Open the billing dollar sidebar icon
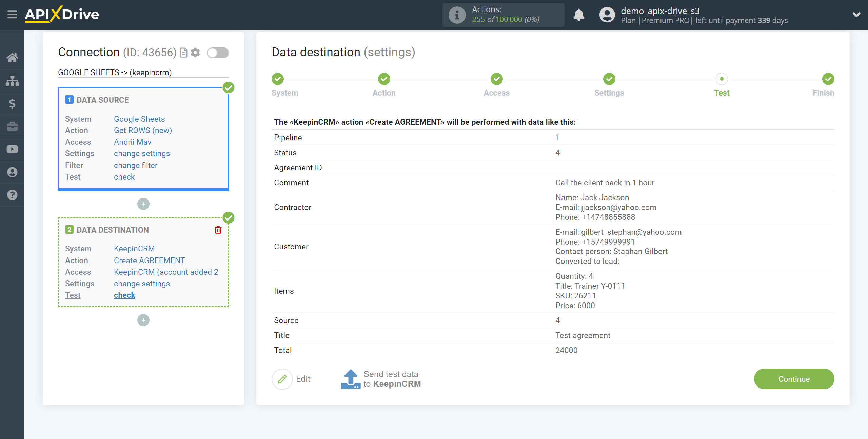Screen dimensions: 868x439 (12, 103)
